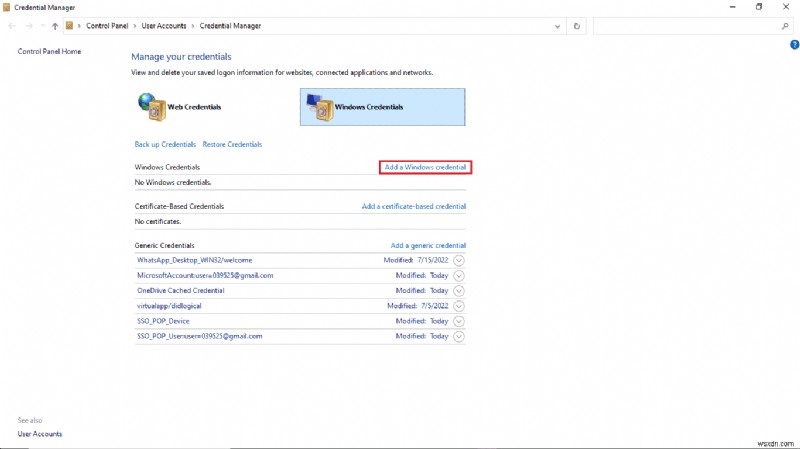Go back with the back arrow
Screen dimensions: 800x449
click(12, 26)
